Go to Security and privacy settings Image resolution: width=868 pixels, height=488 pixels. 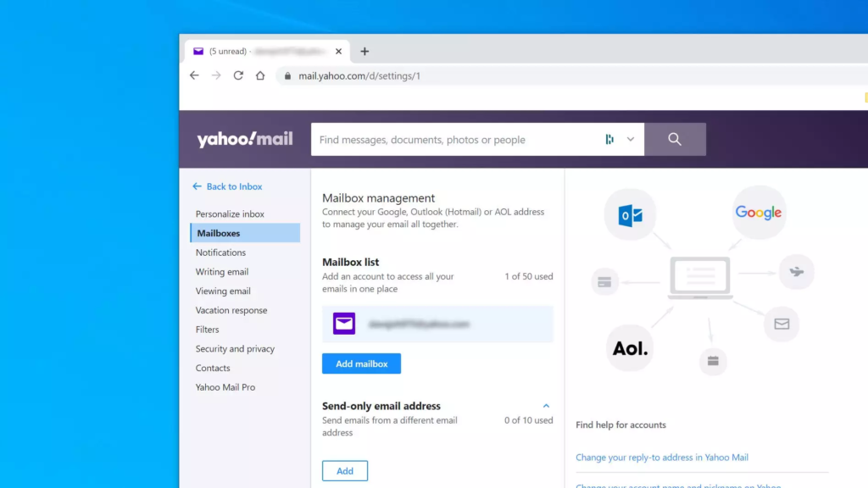tap(235, 349)
